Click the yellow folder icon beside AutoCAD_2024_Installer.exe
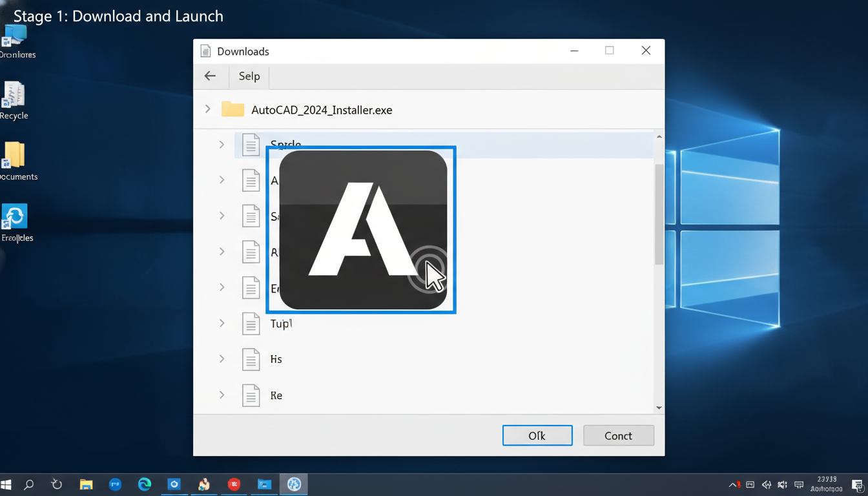Image resolution: width=868 pixels, height=496 pixels. (x=232, y=109)
